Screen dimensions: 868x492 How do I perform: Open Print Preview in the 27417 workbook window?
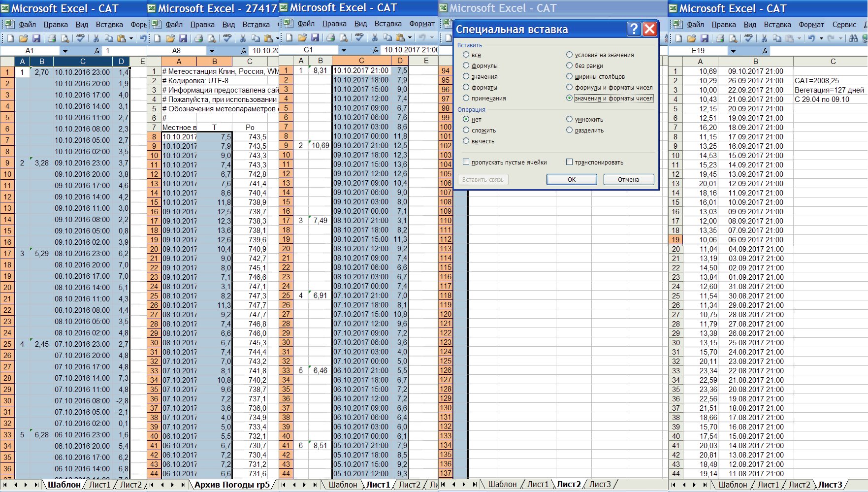coord(212,38)
